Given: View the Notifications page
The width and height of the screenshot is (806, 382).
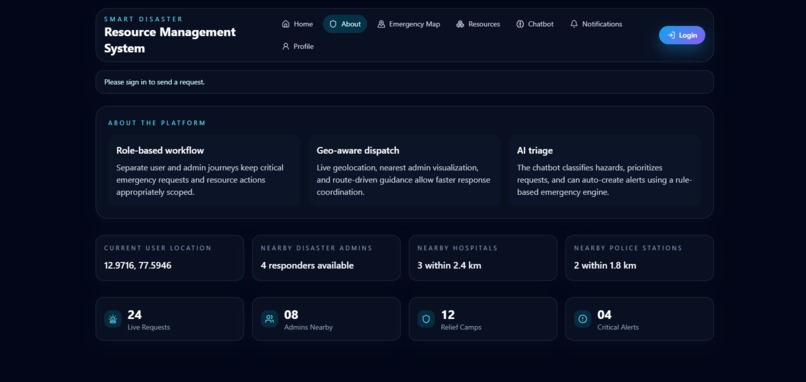Looking at the screenshot, I should pyautogui.click(x=596, y=24).
